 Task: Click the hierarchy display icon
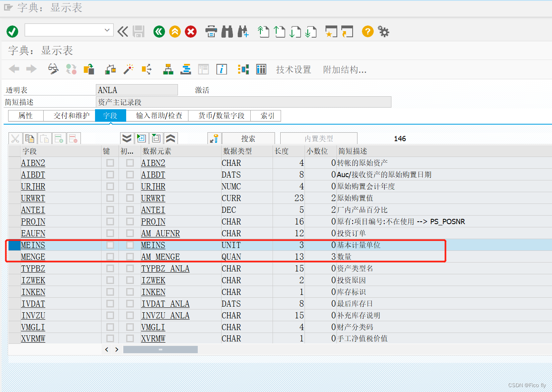click(168, 69)
